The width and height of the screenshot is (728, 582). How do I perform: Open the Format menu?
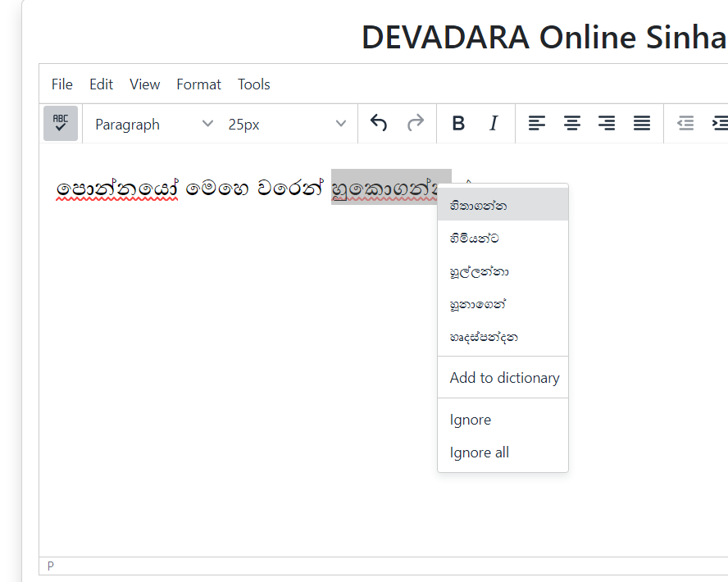pos(198,84)
